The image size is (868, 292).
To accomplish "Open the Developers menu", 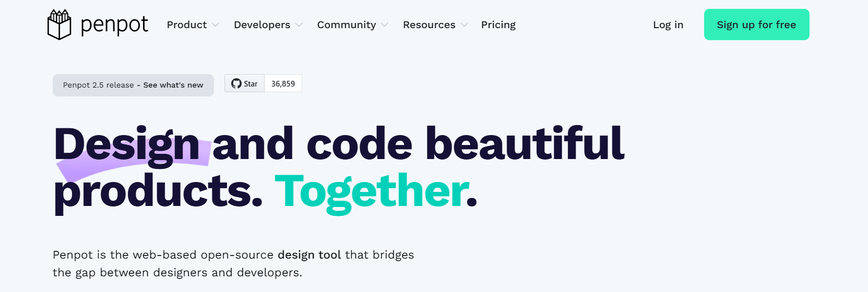I will coord(262,25).
